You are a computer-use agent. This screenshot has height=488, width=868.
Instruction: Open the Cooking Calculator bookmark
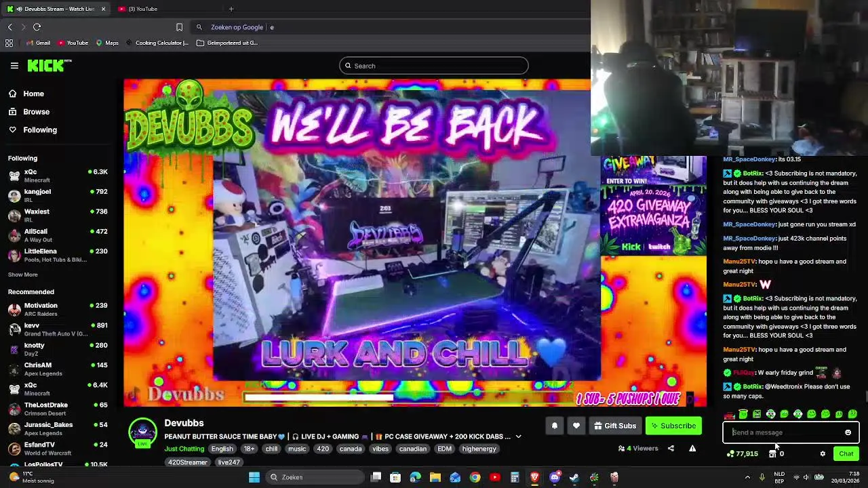157,43
